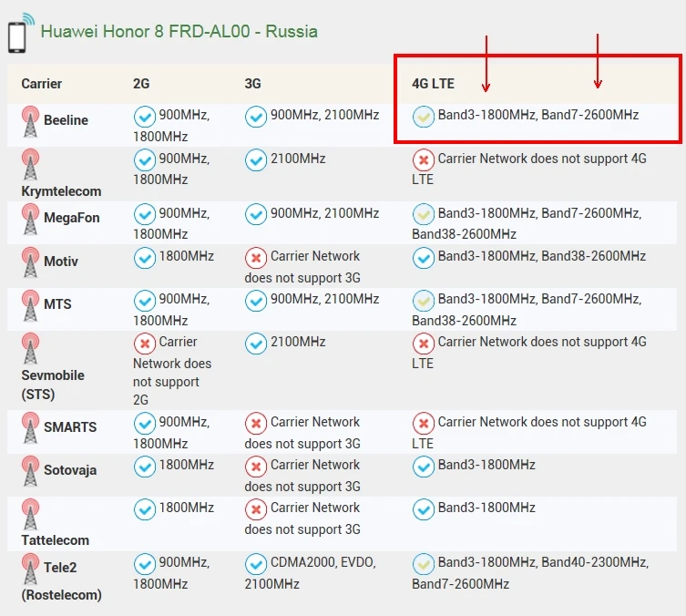Click the red X in Krymtelecom 4G LTE cell

point(423,160)
